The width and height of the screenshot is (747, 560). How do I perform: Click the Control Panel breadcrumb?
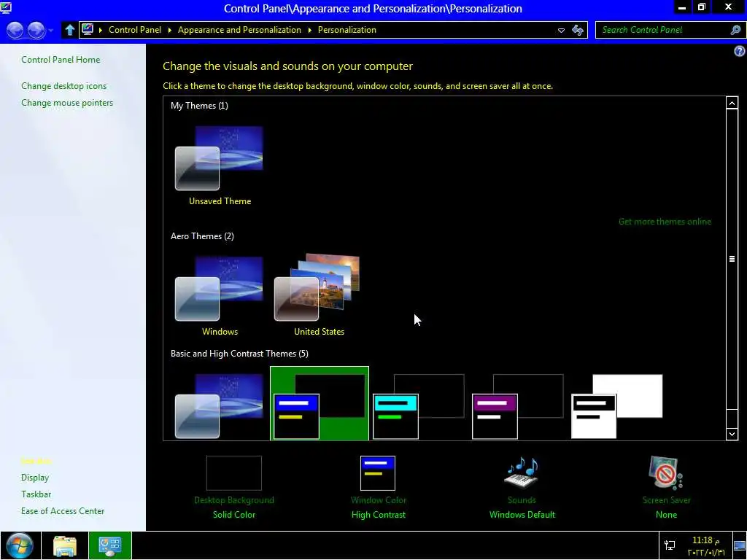[x=135, y=29]
